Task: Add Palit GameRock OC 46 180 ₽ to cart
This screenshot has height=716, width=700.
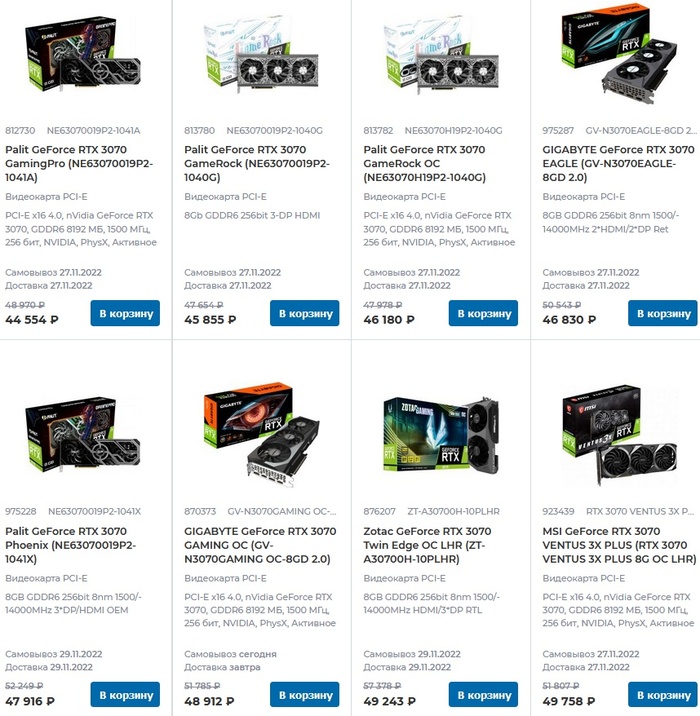Action: (484, 313)
